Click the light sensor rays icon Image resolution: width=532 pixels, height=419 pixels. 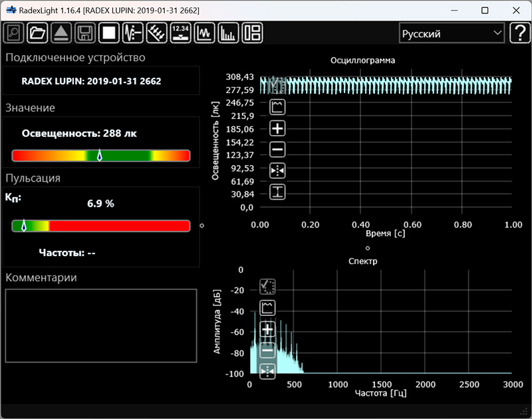(156, 33)
